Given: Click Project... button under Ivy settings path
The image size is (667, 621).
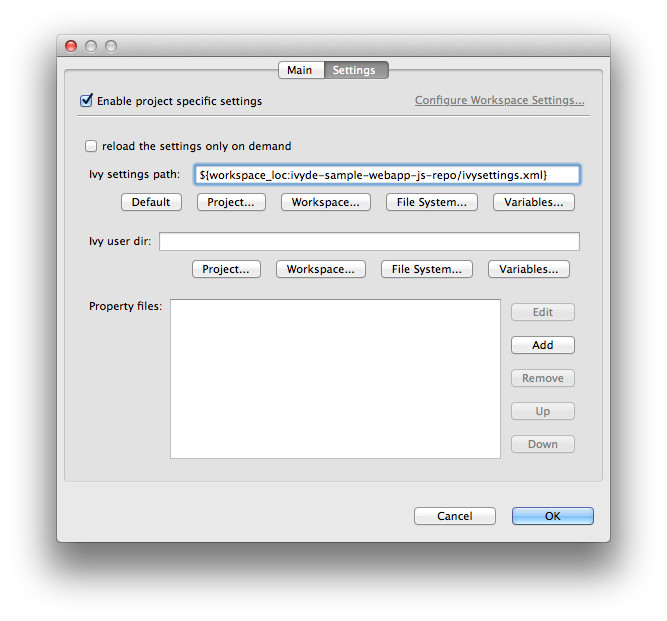Looking at the screenshot, I should click(230, 202).
